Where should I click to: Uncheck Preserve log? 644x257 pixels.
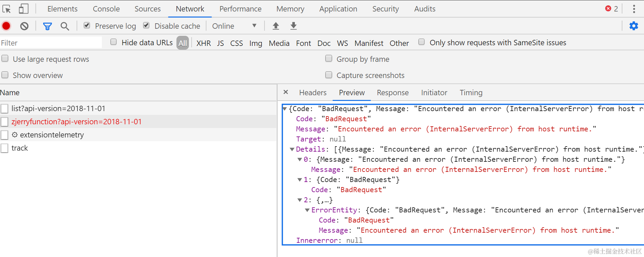point(87,25)
